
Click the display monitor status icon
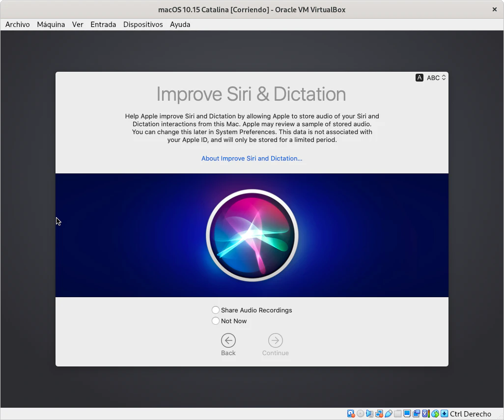tap(407, 414)
